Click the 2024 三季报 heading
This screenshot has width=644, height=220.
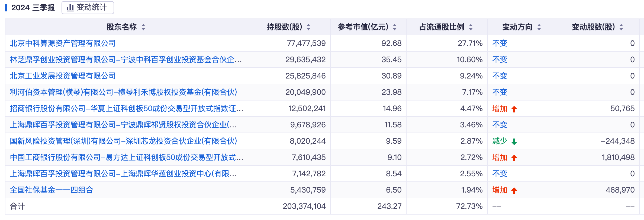tap(33, 8)
